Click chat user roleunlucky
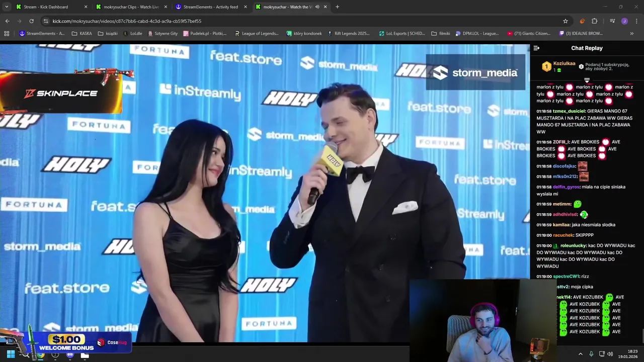This screenshot has height=362, width=644. click(574, 246)
